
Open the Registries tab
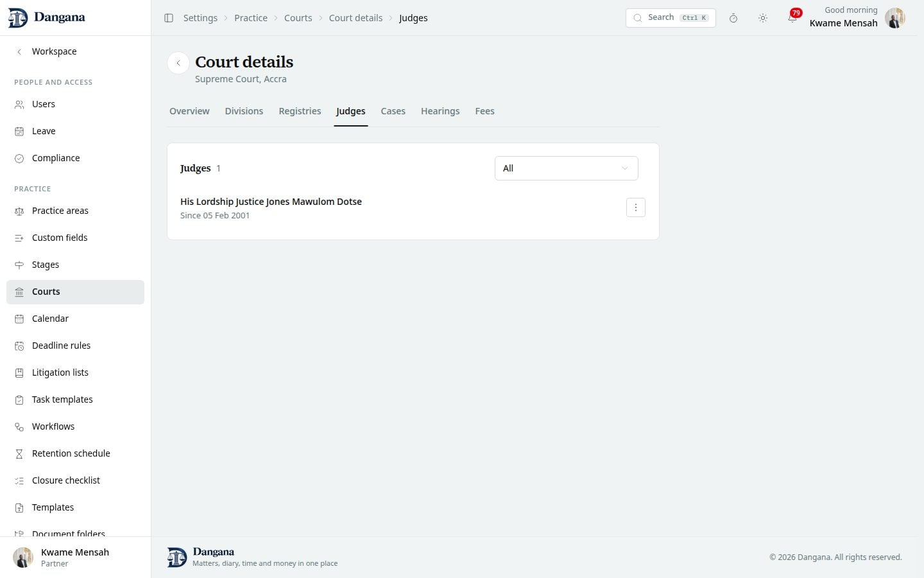tap(300, 111)
